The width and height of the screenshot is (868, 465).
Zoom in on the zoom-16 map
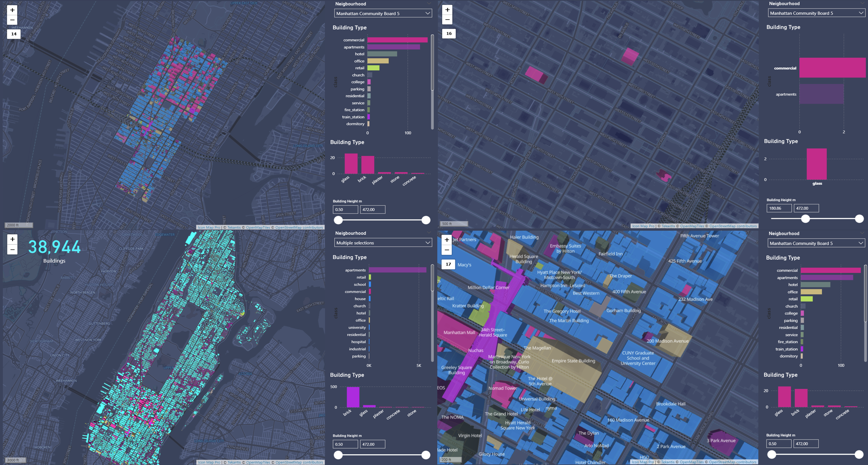[447, 10]
